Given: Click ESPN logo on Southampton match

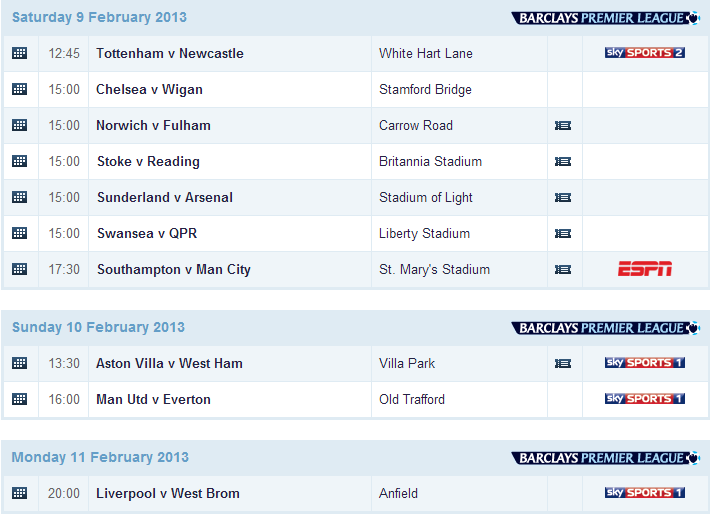Looking at the screenshot, I should pos(645,268).
